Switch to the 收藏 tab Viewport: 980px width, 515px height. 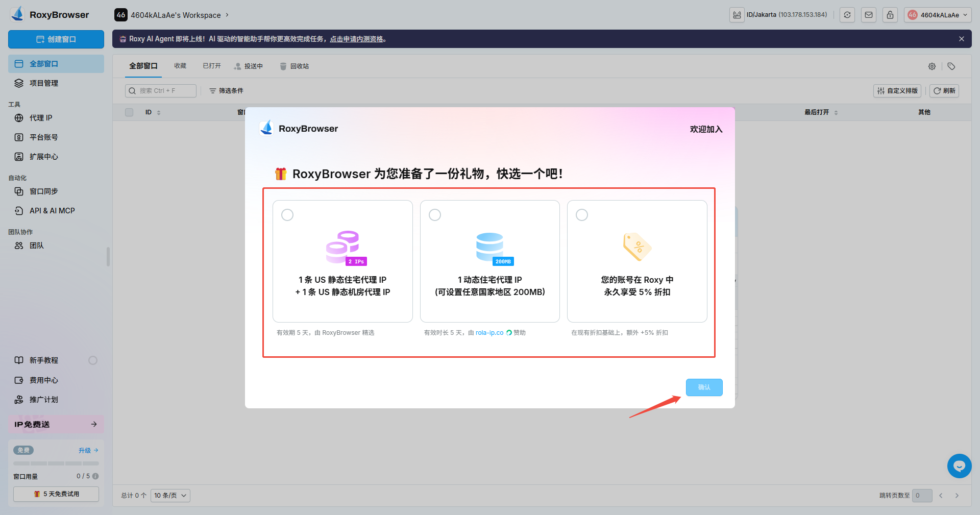[x=180, y=66]
